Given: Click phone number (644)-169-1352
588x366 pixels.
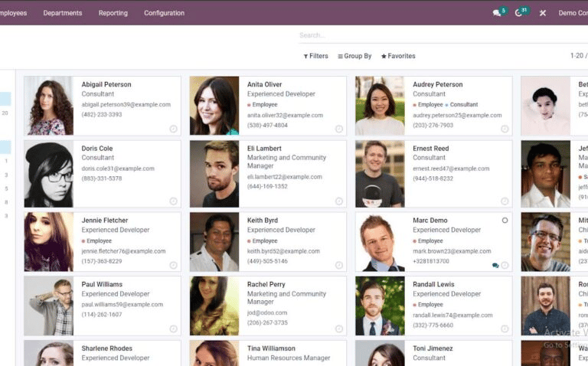Looking at the screenshot, I should coord(267,186).
